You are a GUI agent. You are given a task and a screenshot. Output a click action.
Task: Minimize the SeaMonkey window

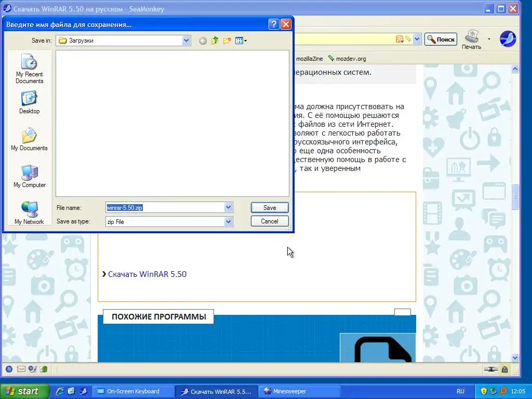(488, 9)
